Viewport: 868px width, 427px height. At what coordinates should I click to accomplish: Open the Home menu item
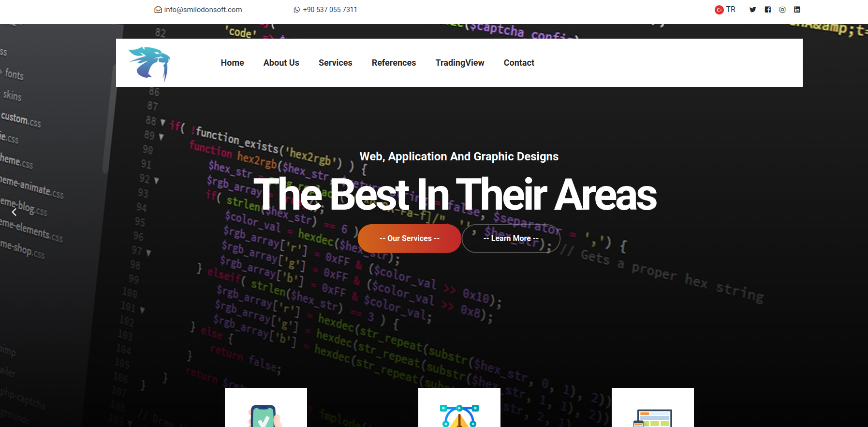click(232, 63)
